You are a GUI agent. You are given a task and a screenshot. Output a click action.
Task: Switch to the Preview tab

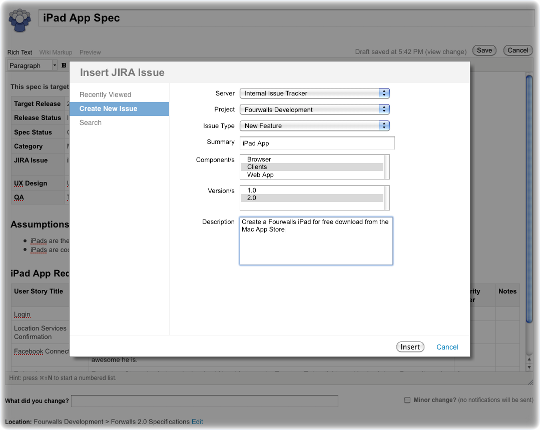90,52
